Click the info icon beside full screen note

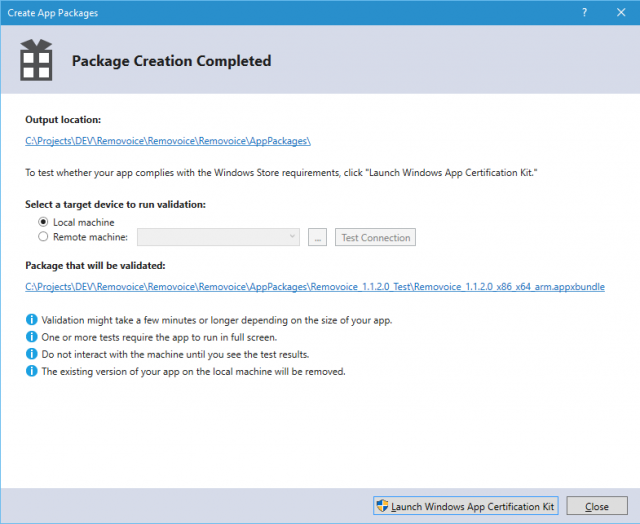click(x=31, y=337)
